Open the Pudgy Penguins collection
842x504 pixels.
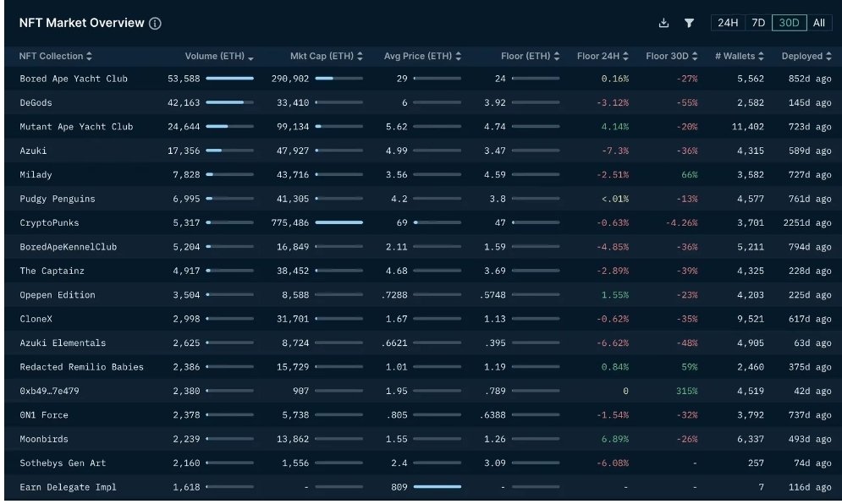click(58, 199)
